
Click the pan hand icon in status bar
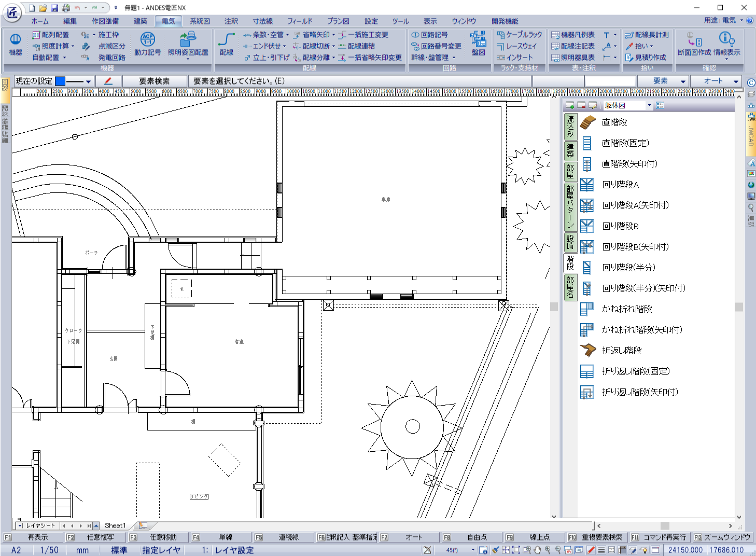(537, 550)
